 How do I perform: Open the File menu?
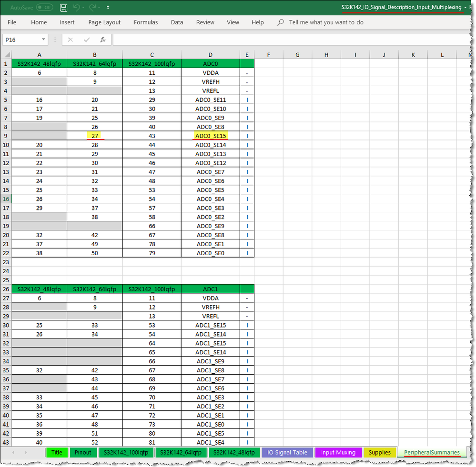point(12,22)
